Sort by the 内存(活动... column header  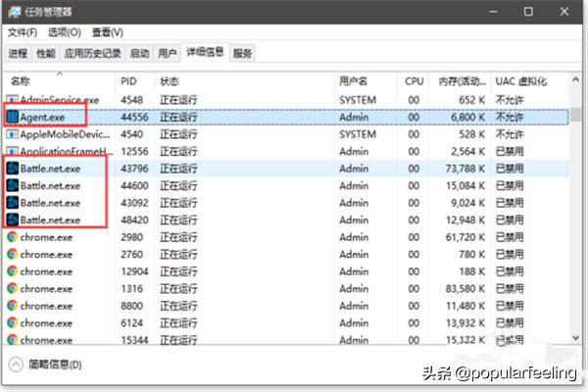459,81
